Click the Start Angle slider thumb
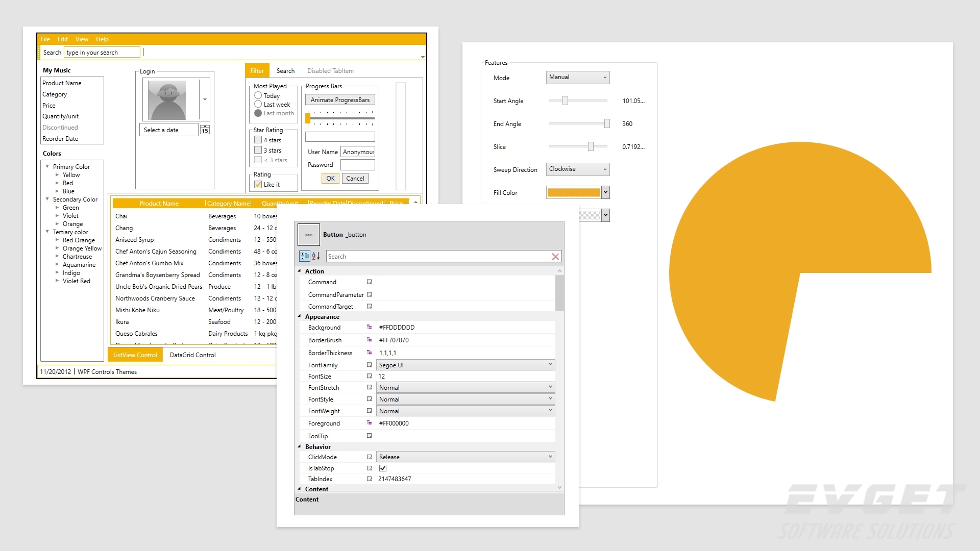The height and width of the screenshot is (551, 980). pyautogui.click(x=565, y=101)
